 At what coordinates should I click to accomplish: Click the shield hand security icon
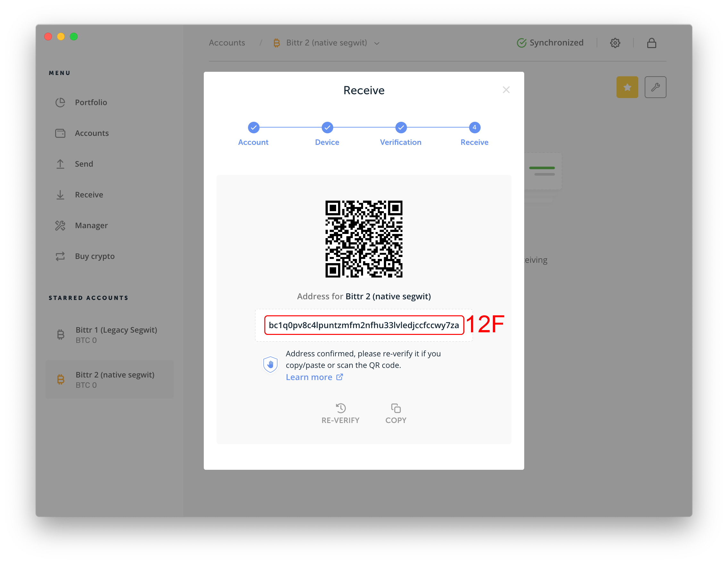pyautogui.click(x=270, y=365)
